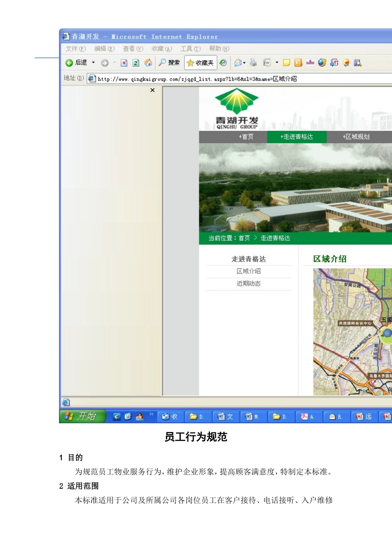Open the Favorites (收藏) menu

[x=162, y=49]
